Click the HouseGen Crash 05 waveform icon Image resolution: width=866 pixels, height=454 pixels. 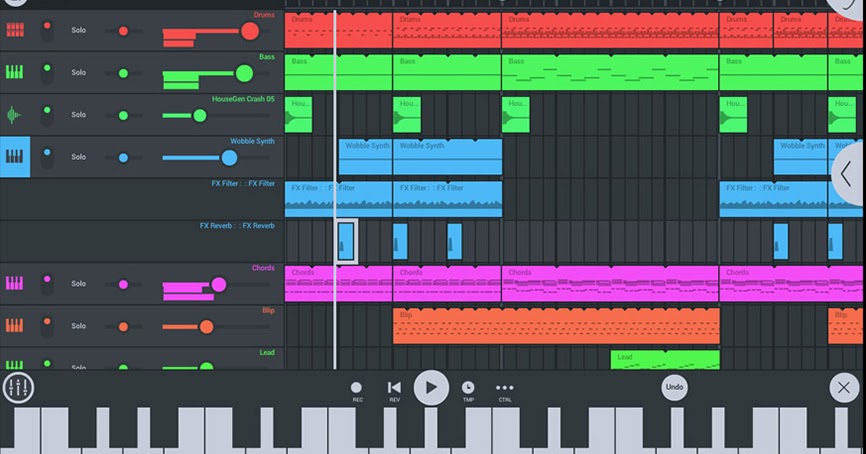(x=14, y=114)
